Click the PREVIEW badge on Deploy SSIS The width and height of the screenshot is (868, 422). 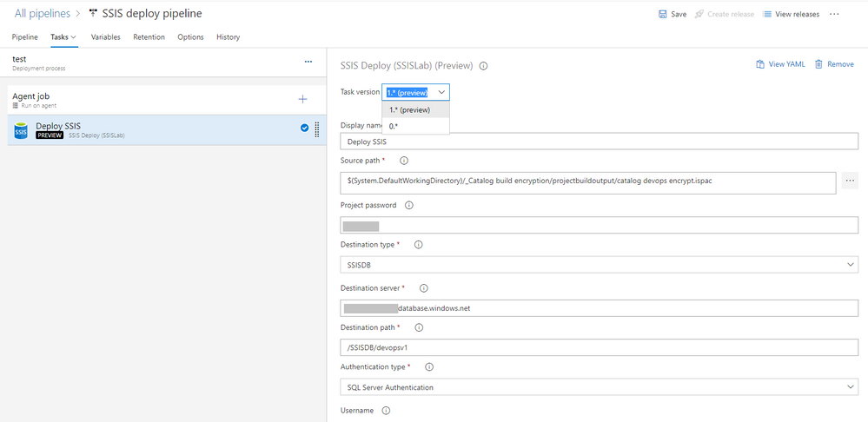tap(50, 135)
